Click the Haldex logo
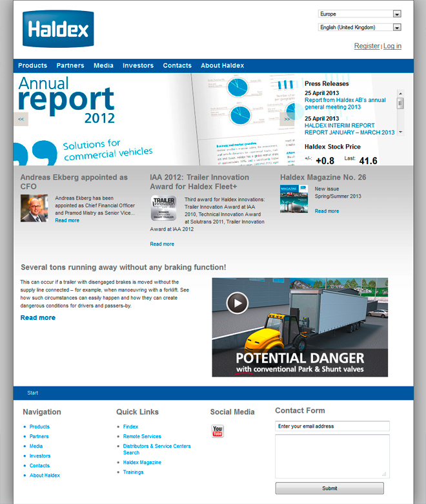 [x=58, y=28]
